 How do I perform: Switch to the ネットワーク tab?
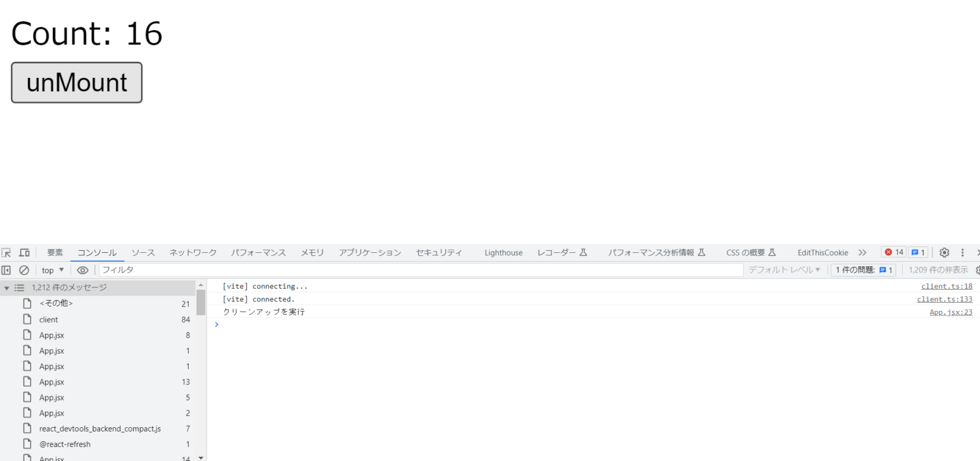click(x=193, y=252)
